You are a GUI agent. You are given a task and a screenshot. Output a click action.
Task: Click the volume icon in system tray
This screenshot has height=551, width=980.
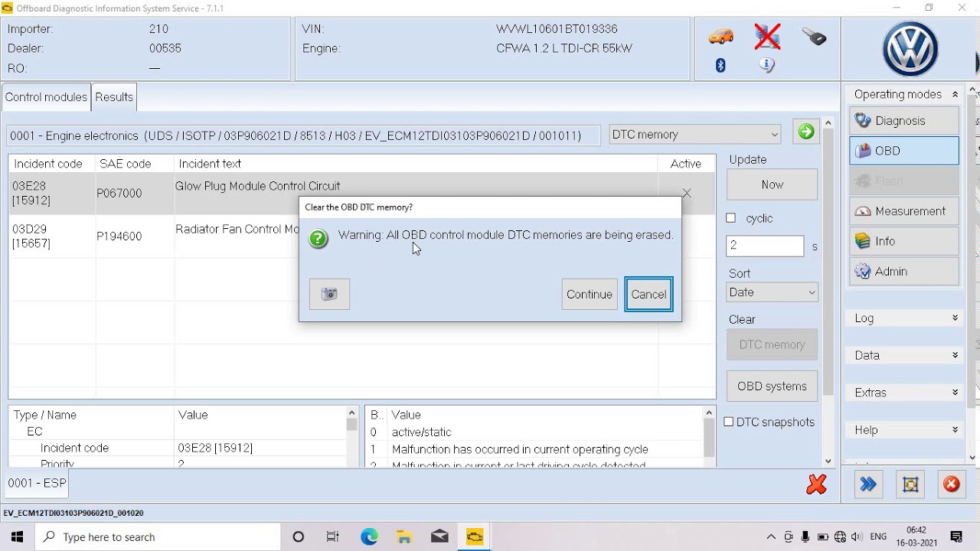point(856,536)
